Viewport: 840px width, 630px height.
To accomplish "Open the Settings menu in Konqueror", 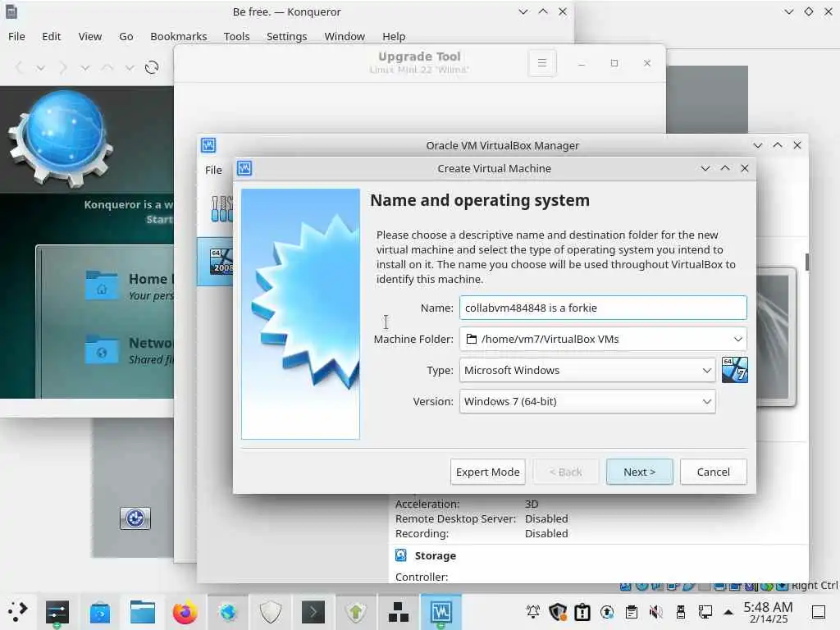I will pos(286,36).
